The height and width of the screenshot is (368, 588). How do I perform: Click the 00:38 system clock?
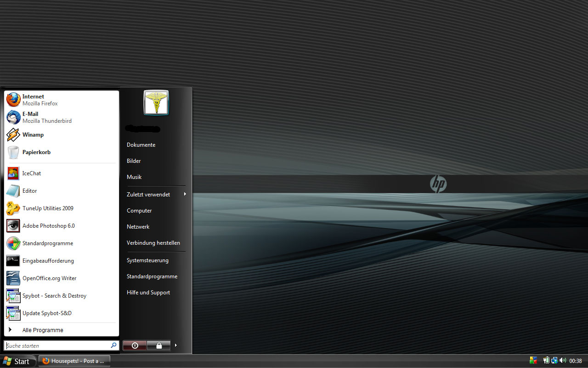[576, 361]
